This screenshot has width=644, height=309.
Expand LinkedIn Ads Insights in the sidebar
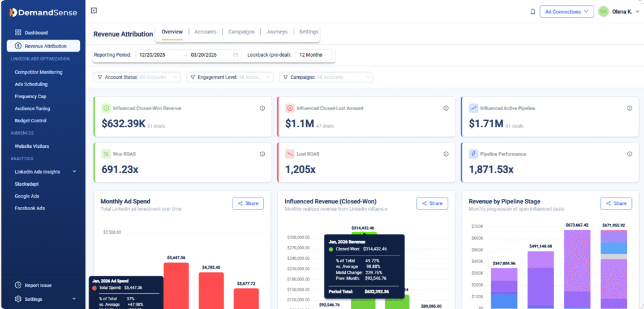pos(74,172)
